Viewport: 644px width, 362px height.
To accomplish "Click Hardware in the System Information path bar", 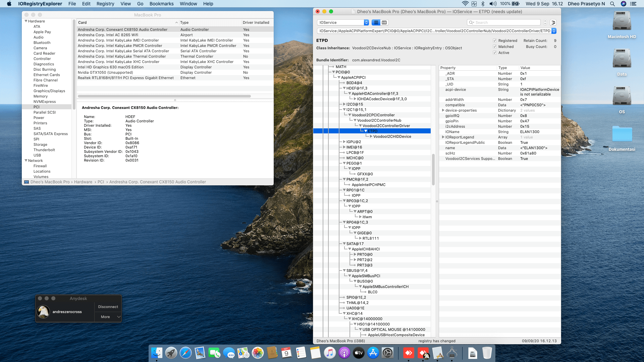I will 83,182.
